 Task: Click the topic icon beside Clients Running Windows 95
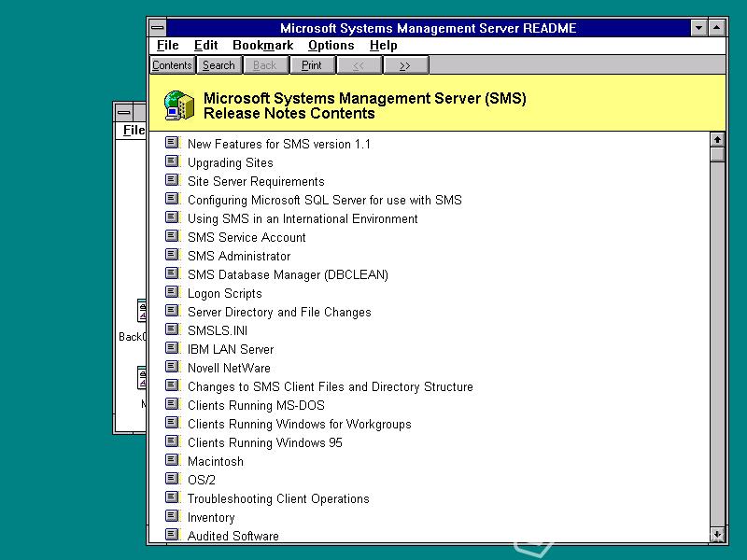pos(173,441)
